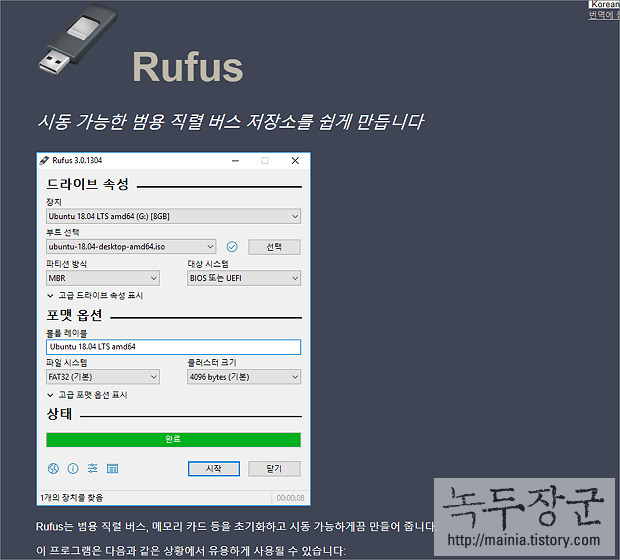Minimize the Rufus window
Viewport: 620px width, 560px height.
(235, 161)
